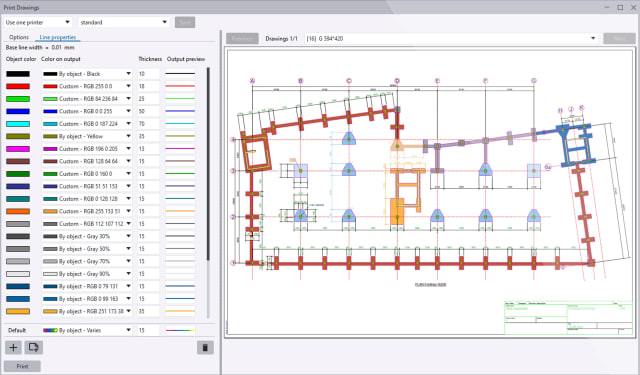Open 'Custom - RGB 255 153 51' dropdown
The width and height of the screenshot is (640, 375).
[87, 211]
